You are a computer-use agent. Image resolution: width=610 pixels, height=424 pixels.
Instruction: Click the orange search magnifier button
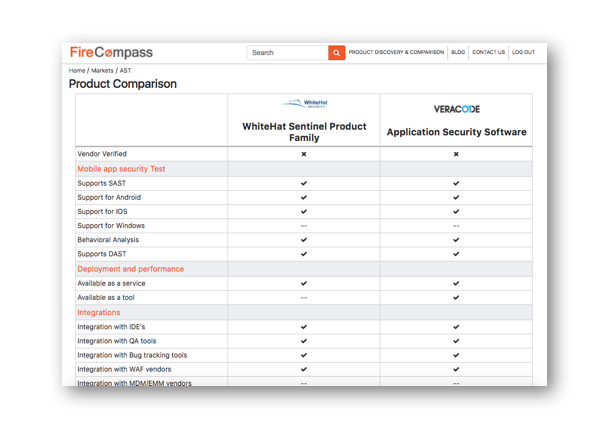coord(337,53)
